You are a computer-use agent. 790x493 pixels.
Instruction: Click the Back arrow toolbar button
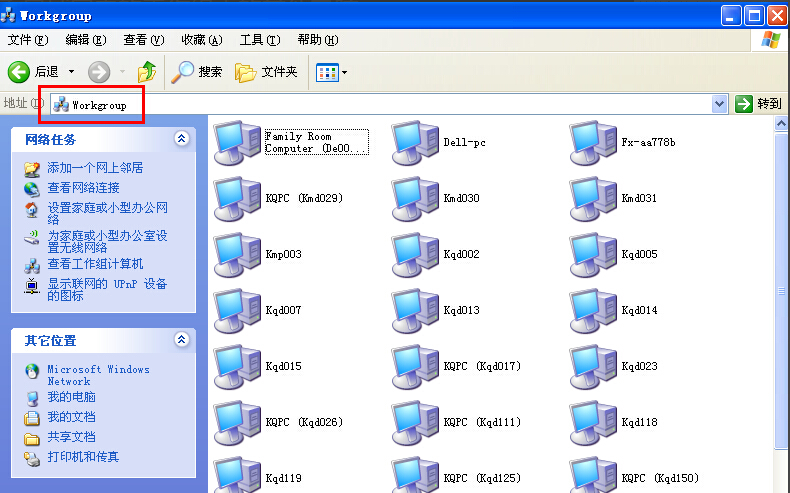pos(19,72)
